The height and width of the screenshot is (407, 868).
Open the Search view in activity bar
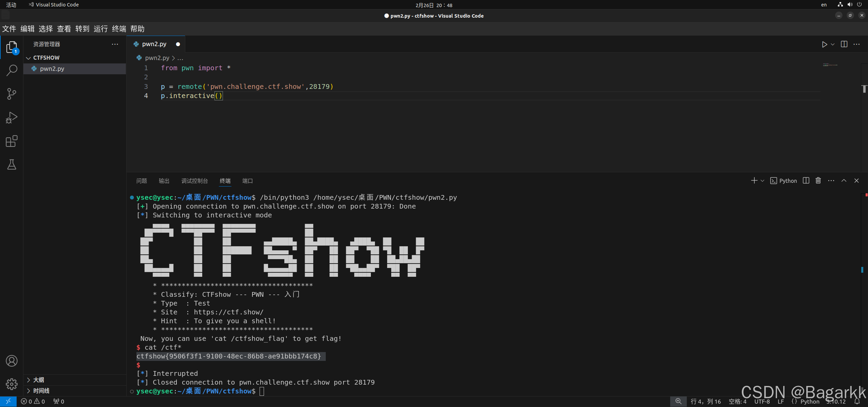(x=12, y=71)
